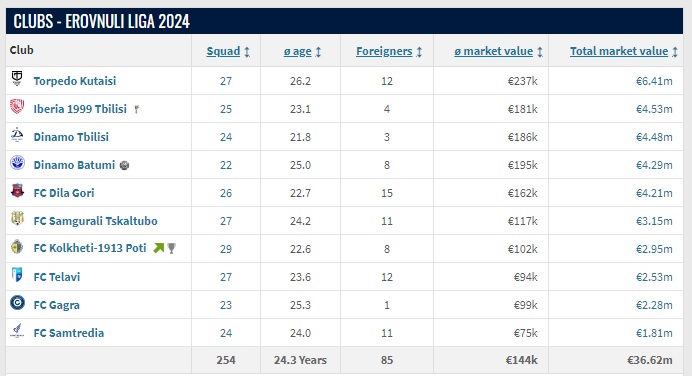Screen dimensions: 692x376
Task: Sort by ø market value header
Action: (x=498, y=51)
